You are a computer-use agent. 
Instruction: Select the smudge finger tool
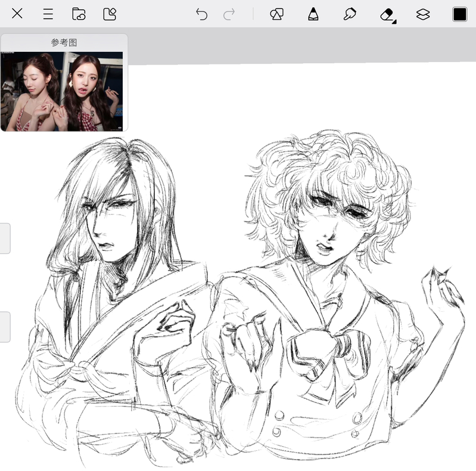[x=350, y=14]
